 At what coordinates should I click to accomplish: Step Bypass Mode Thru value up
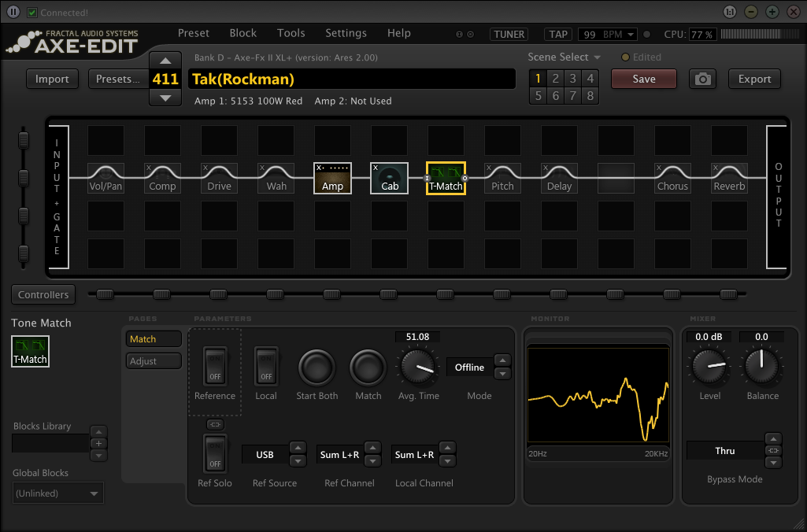pyautogui.click(x=773, y=439)
